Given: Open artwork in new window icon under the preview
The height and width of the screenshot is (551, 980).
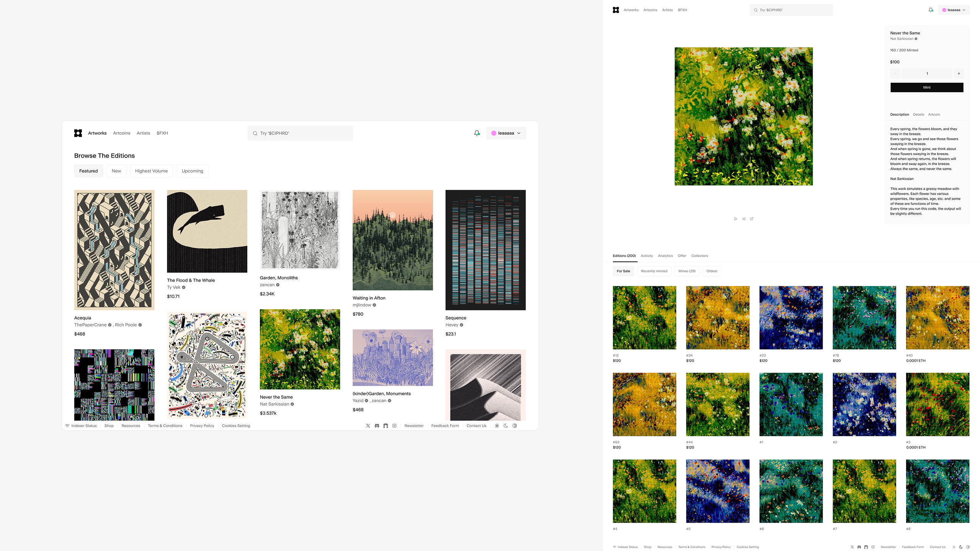Looking at the screenshot, I should point(751,219).
